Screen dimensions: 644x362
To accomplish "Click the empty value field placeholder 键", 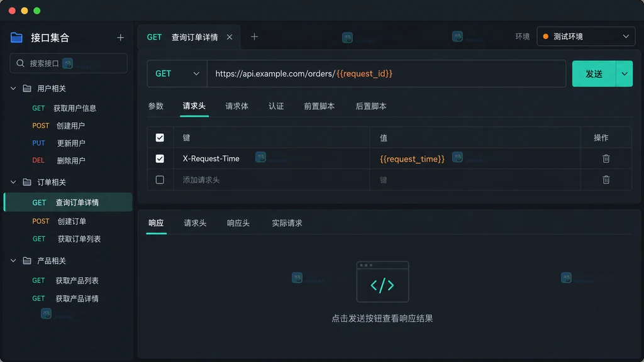I will coord(383,180).
